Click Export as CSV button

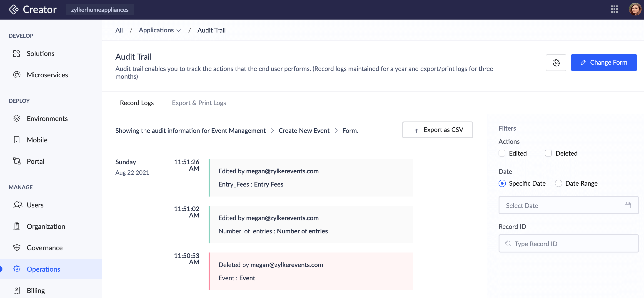point(437,130)
